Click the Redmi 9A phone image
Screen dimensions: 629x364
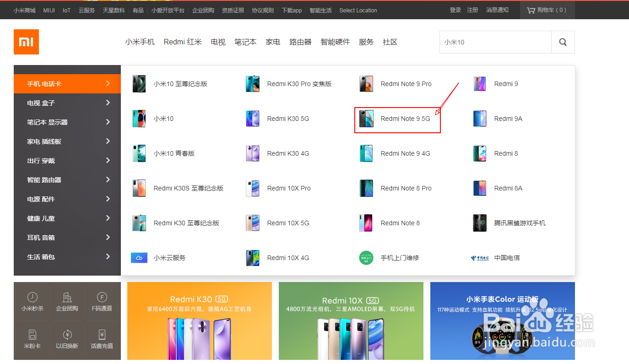pyautogui.click(x=480, y=119)
